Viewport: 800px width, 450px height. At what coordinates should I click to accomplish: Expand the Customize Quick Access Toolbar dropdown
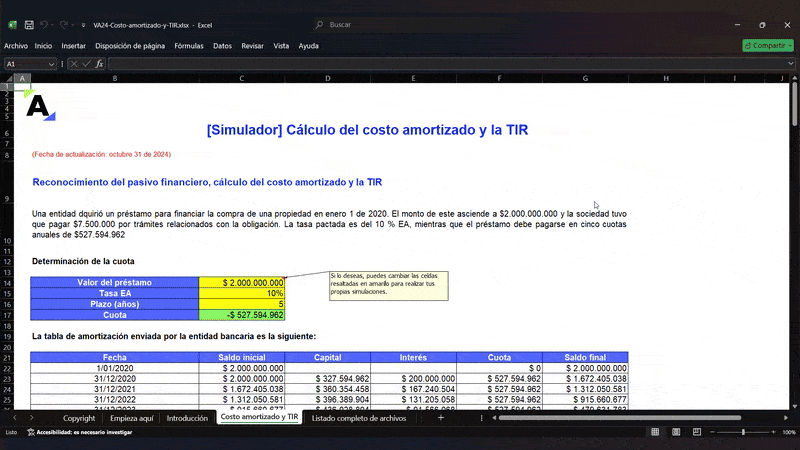pyautogui.click(x=84, y=24)
